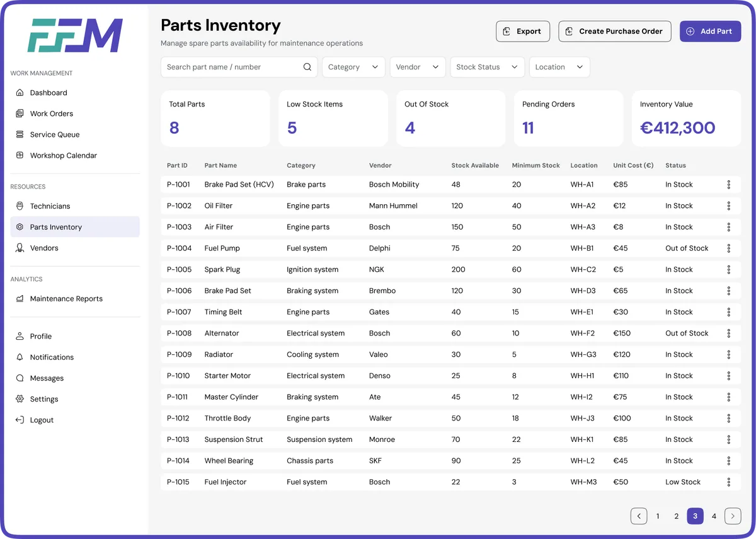Open Settings with the gear icon
This screenshot has width=756, height=539.
[21, 398]
